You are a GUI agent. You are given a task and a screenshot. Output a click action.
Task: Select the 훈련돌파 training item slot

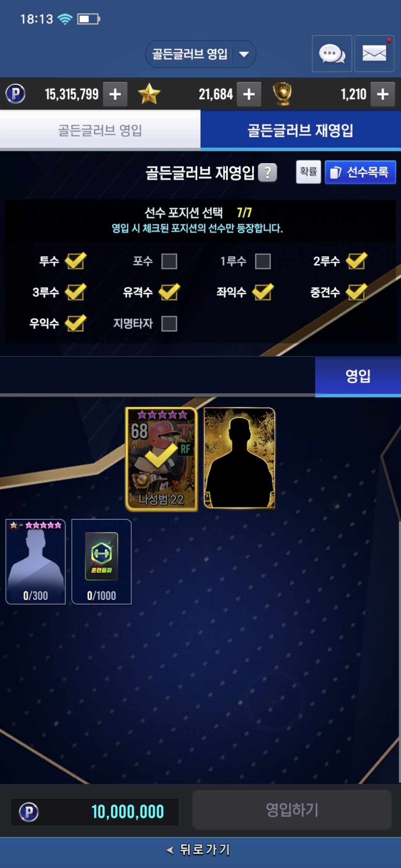(x=101, y=562)
